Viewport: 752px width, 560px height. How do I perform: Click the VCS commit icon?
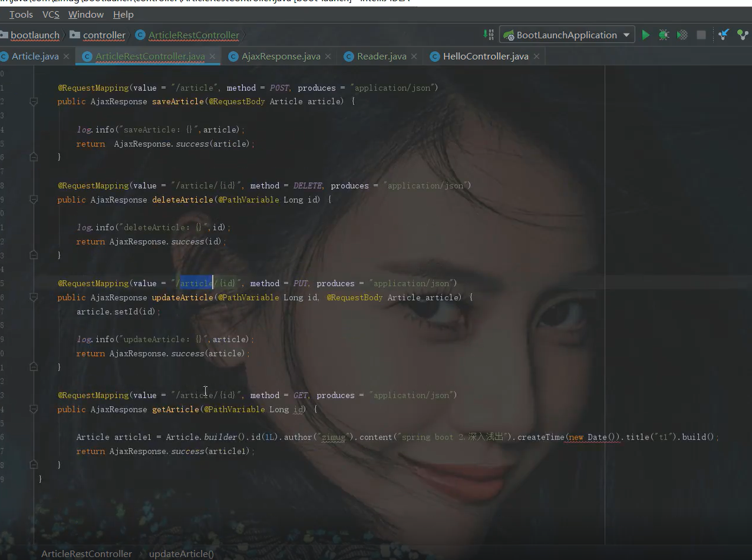[x=743, y=35]
